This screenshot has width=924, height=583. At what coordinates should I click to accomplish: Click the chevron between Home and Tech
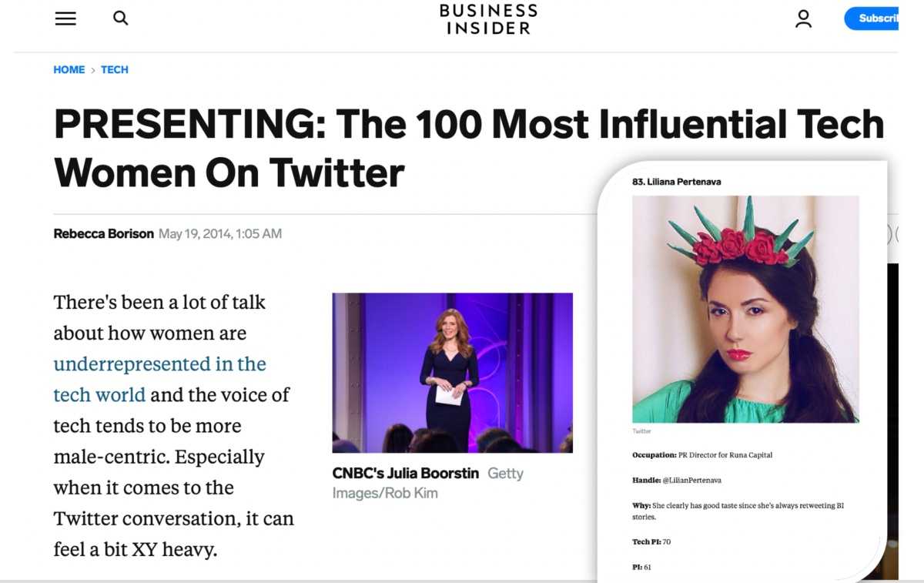(x=92, y=70)
